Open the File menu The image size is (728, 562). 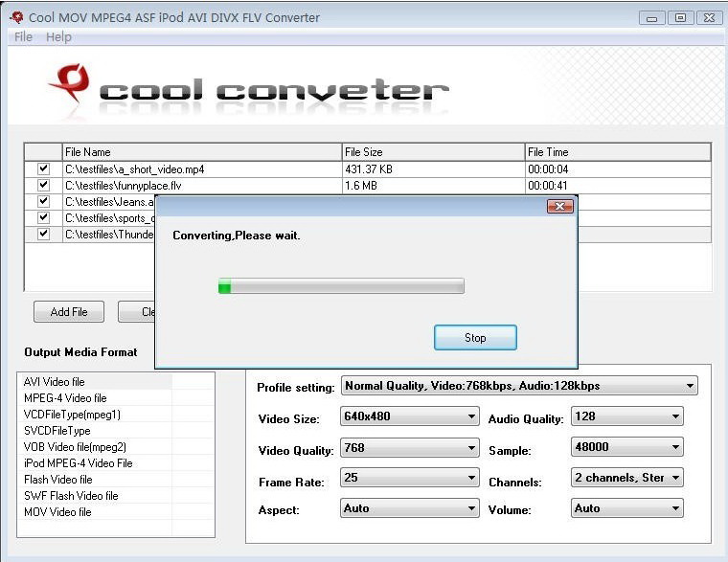click(x=23, y=37)
